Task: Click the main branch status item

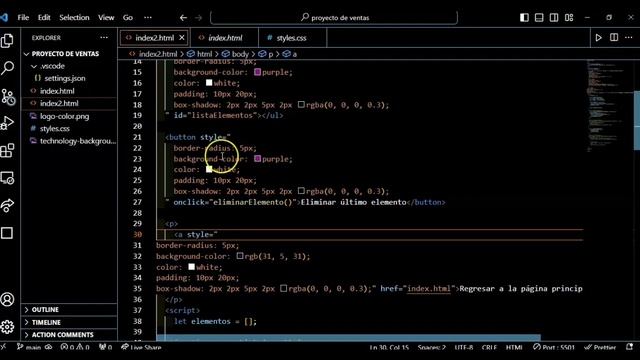Action: [29, 347]
